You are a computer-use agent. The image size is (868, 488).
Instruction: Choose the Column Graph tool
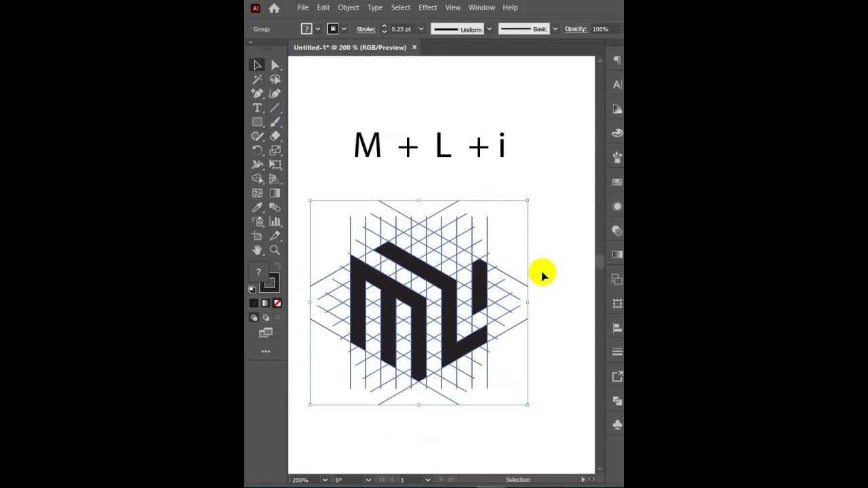(275, 222)
